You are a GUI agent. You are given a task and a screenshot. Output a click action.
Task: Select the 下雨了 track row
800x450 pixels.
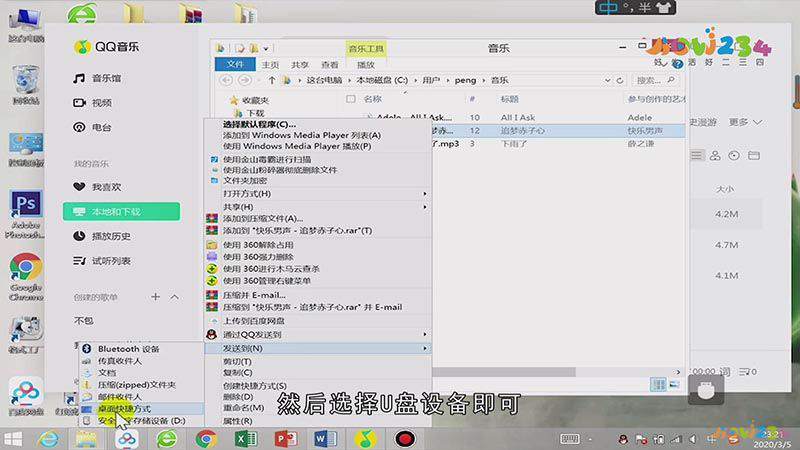point(558,144)
